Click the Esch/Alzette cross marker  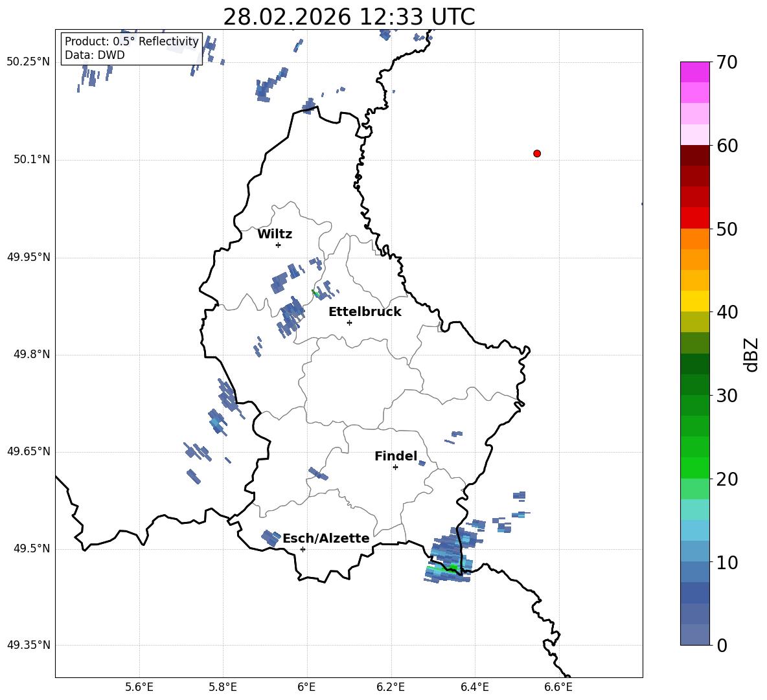[x=303, y=549]
